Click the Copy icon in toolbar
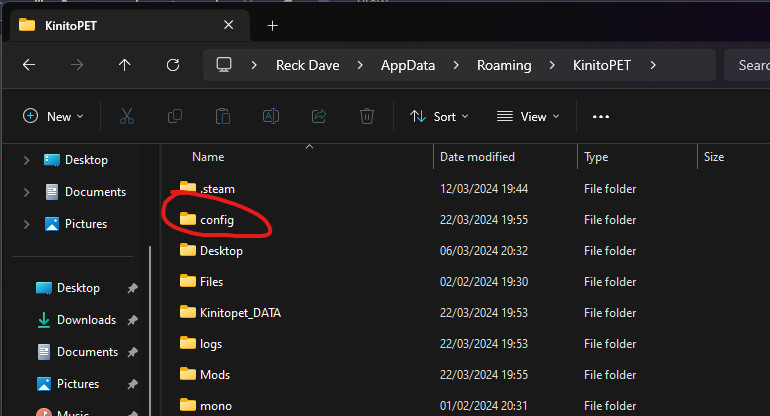The width and height of the screenshot is (770, 416). (175, 117)
